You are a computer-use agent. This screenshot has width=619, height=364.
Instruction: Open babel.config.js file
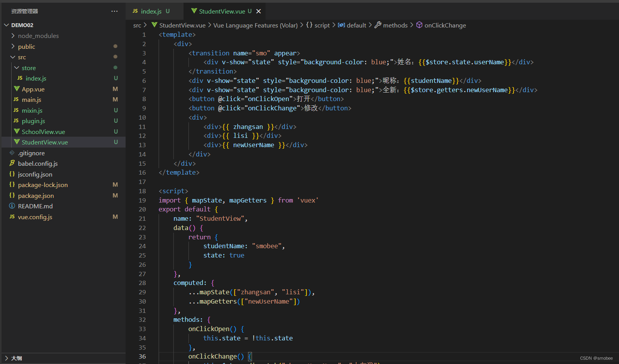[38, 163]
